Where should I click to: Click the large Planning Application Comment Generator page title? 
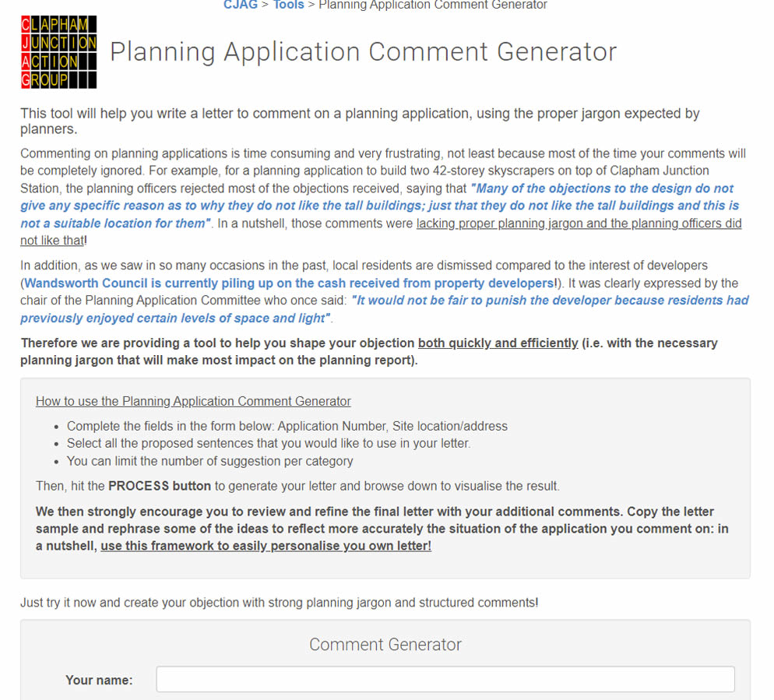(x=364, y=52)
